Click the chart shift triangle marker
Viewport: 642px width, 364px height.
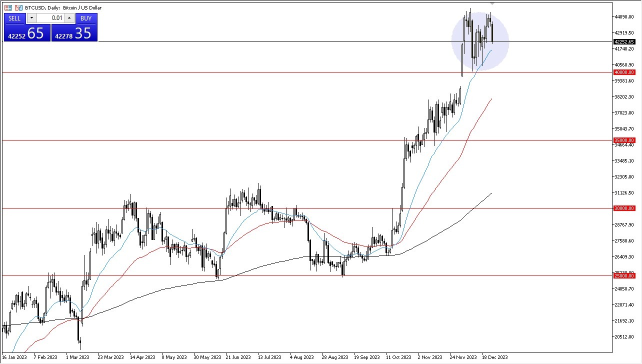492,4
